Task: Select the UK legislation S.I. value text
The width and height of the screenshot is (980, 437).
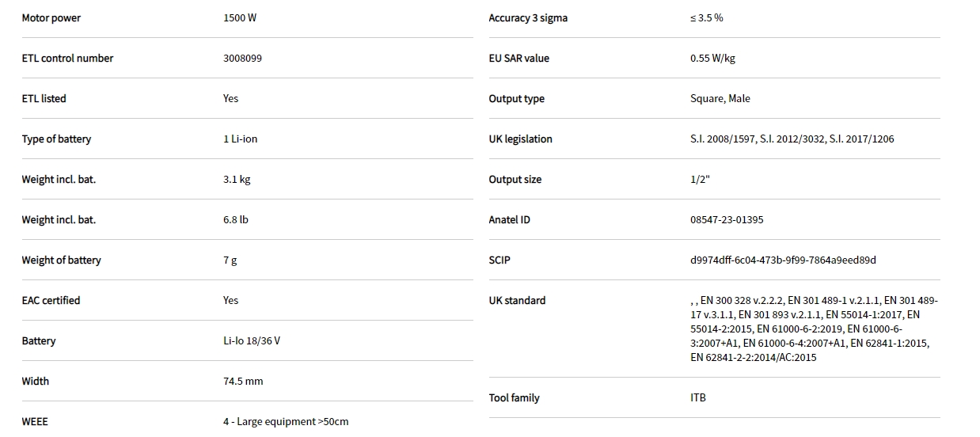Action: pos(792,139)
